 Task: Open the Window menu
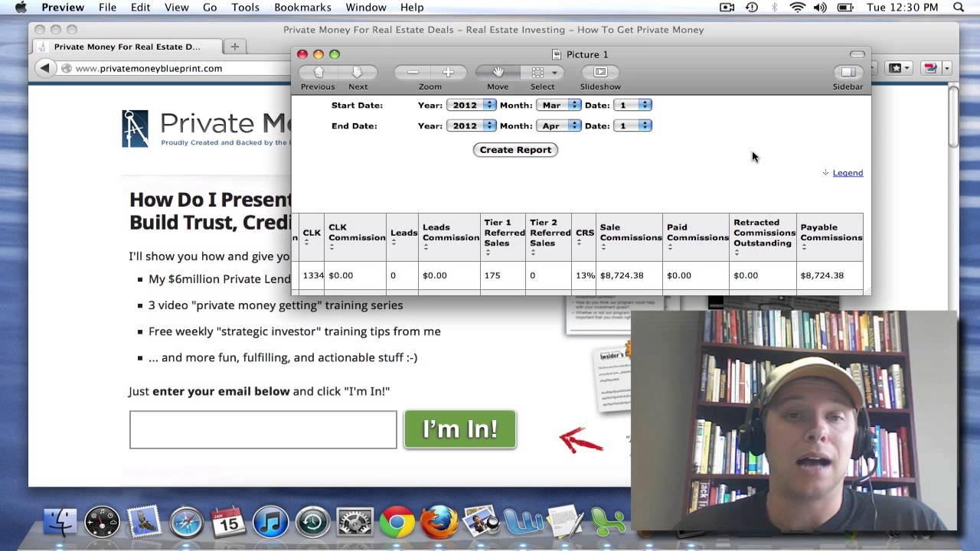coord(366,8)
